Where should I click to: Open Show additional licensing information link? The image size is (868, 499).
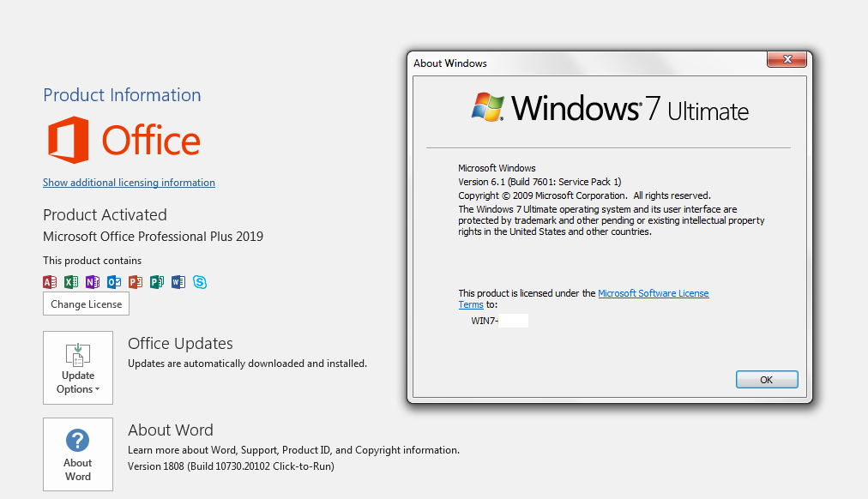pyautogui.click(x=129, y=183)
